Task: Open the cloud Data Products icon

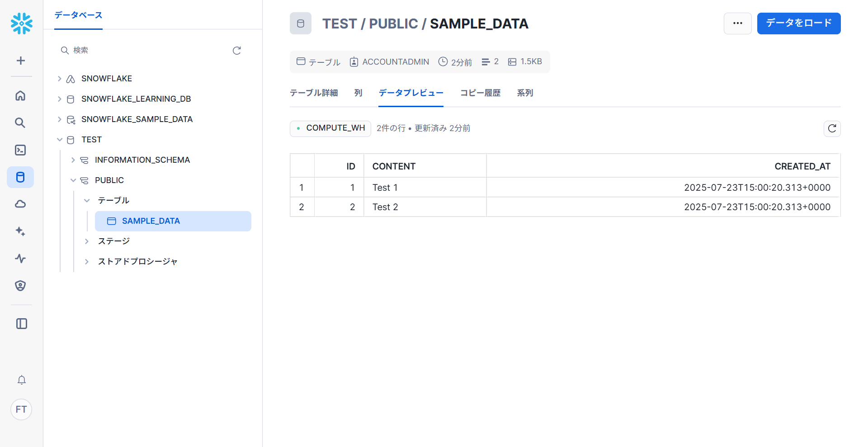Action: tap(20, 204)
